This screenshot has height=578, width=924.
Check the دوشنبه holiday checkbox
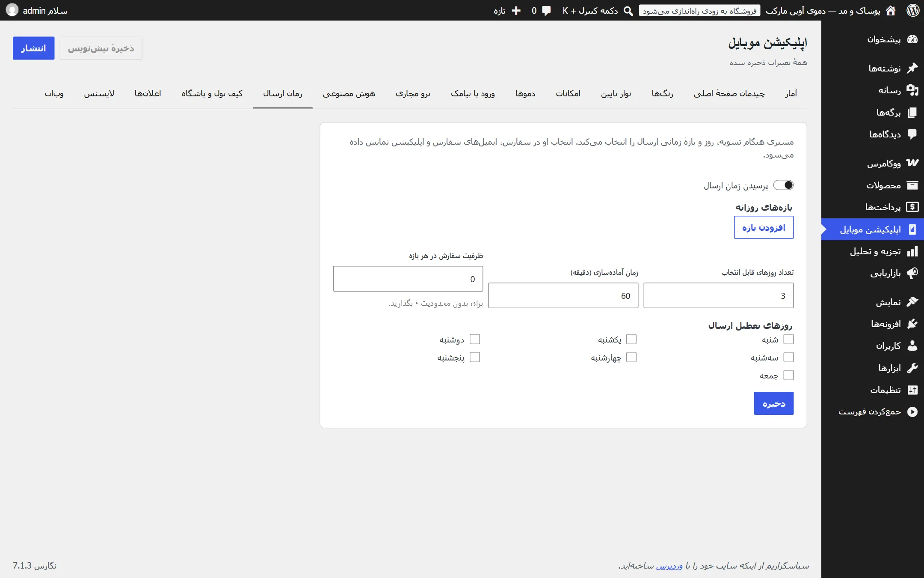[475, 339]
